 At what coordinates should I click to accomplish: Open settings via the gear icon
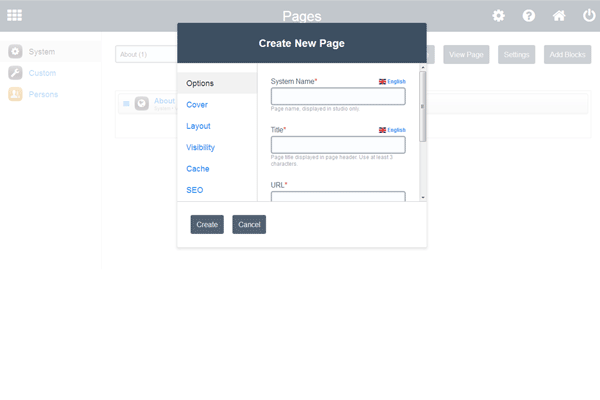[x=498, y=16]
